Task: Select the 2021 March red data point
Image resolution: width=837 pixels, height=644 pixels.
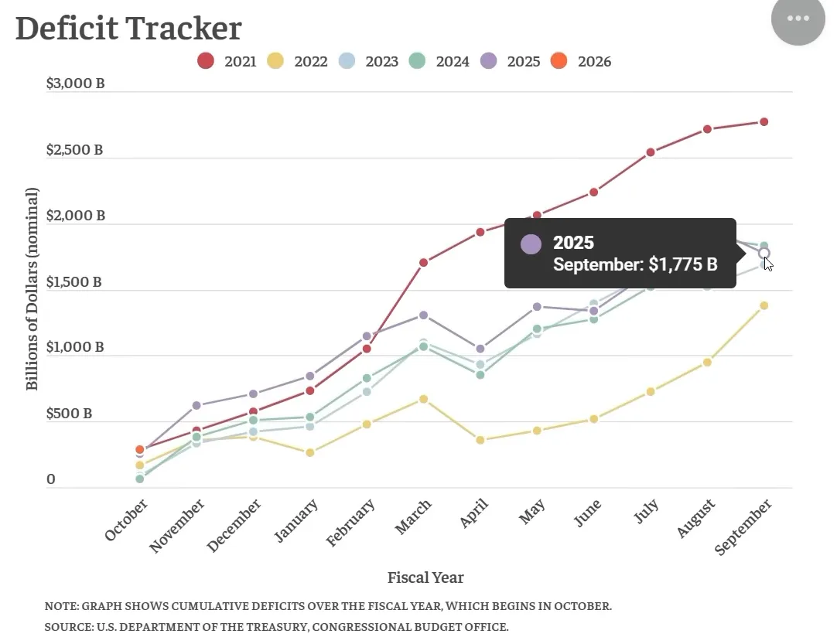Action: point(423,262)
